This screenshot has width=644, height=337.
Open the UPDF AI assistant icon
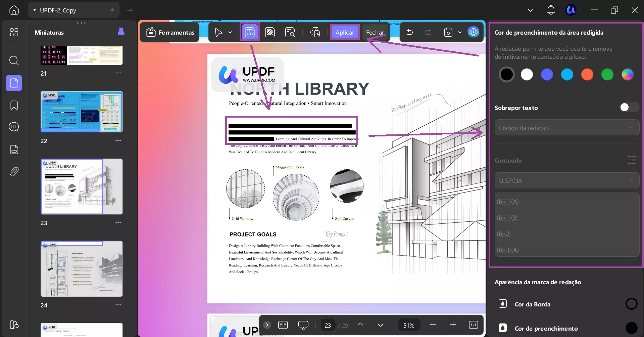pyautogui.click(x=474, y=32)
